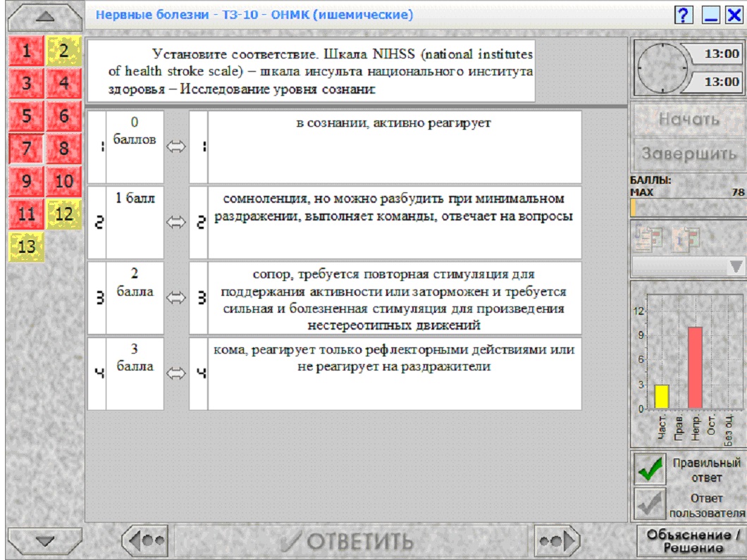Select question number 7

point(26,149)
